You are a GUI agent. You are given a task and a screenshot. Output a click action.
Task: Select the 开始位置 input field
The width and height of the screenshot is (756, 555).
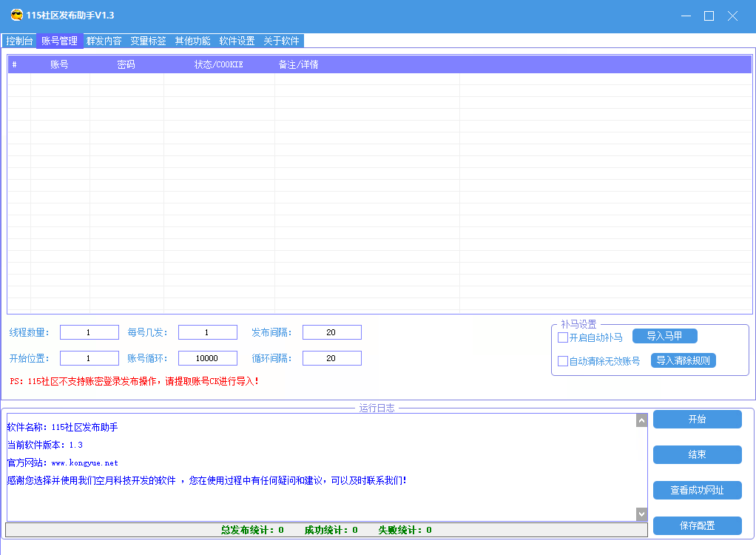(90, 358)
